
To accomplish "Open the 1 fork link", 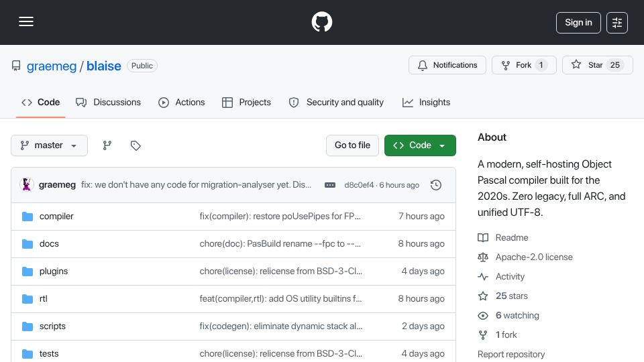I will (506, 335).
